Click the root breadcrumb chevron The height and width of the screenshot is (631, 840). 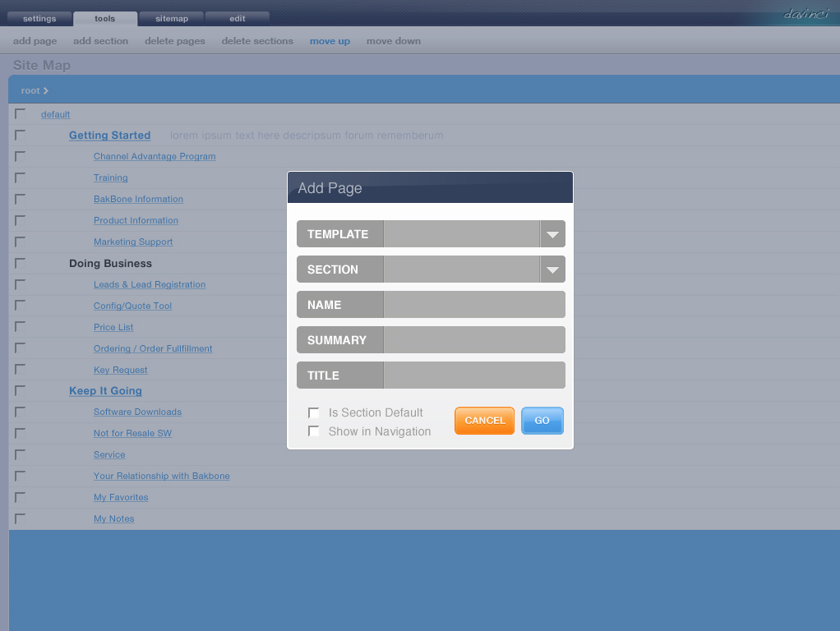[46, 90]
